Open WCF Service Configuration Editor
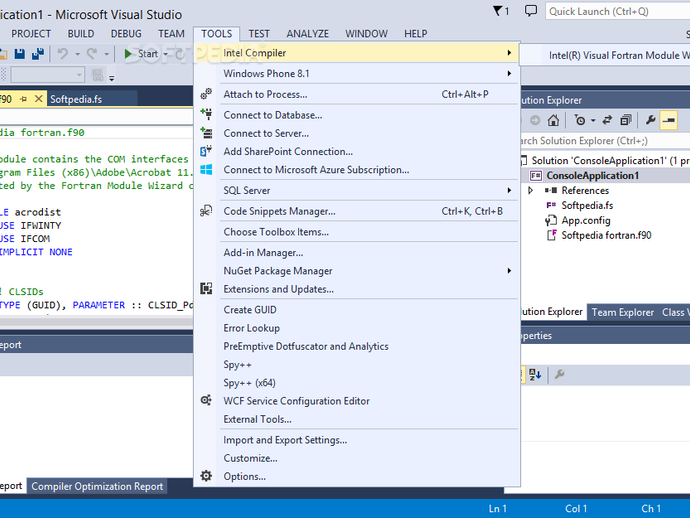The image size is (690, 518). [x=356, y=401]
